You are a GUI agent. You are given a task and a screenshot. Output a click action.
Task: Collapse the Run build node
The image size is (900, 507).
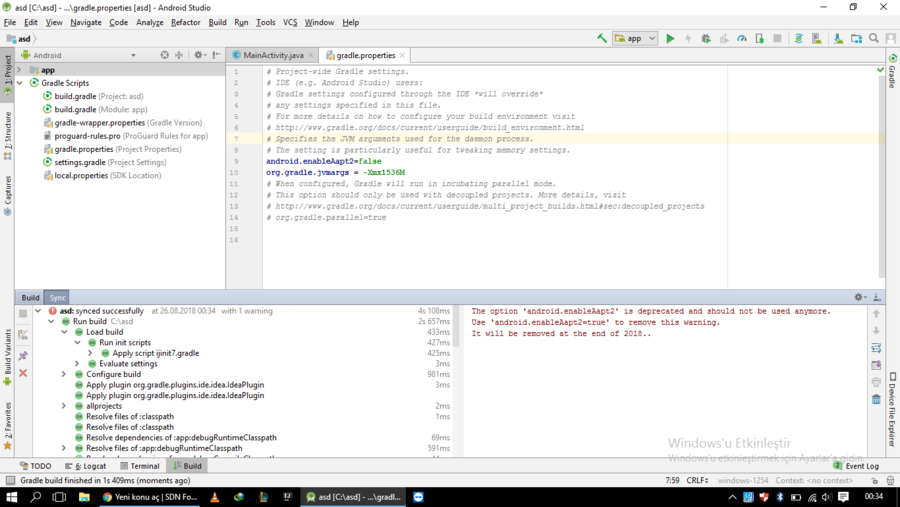tap(51, 322)
